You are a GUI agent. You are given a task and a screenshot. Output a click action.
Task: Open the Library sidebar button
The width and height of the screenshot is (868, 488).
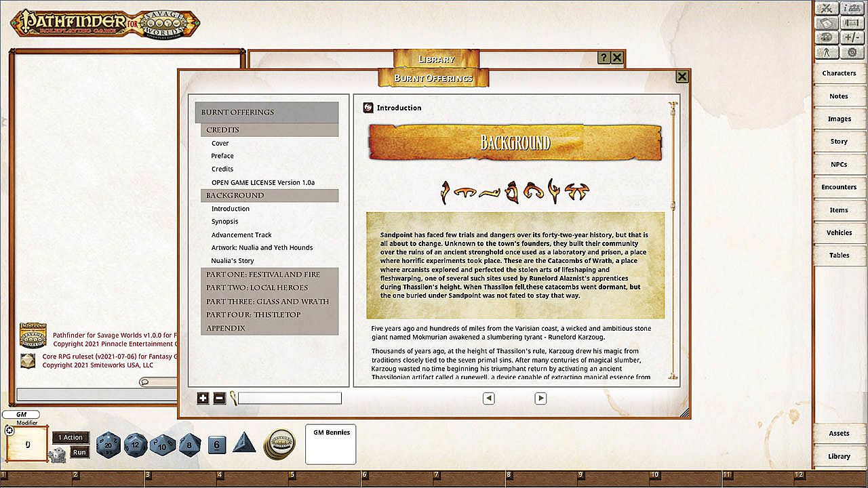tap(839, 456)
